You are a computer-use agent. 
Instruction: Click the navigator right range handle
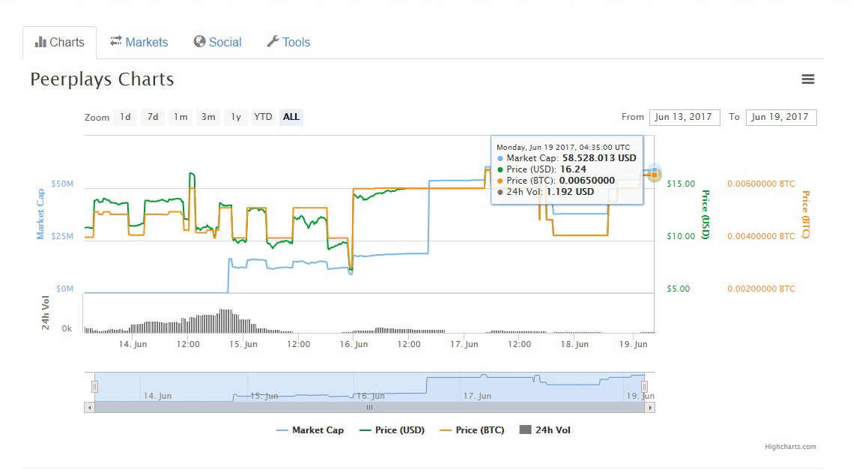coord(644,386)
